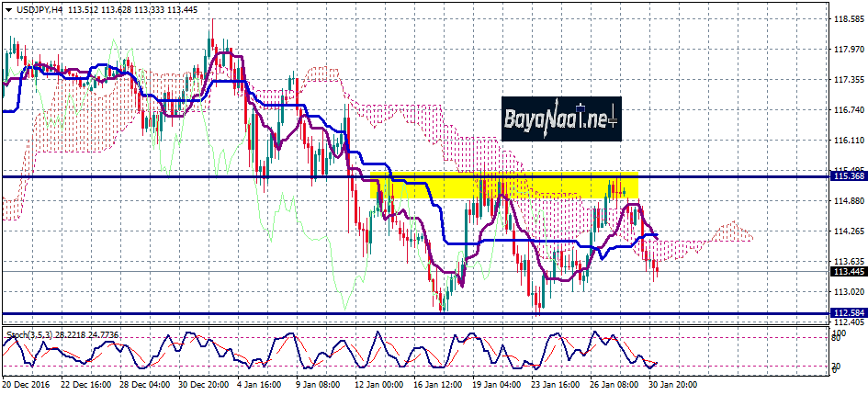Click the 112.584 support price label
Screen dimensions: 868x395
pos(848,313)
